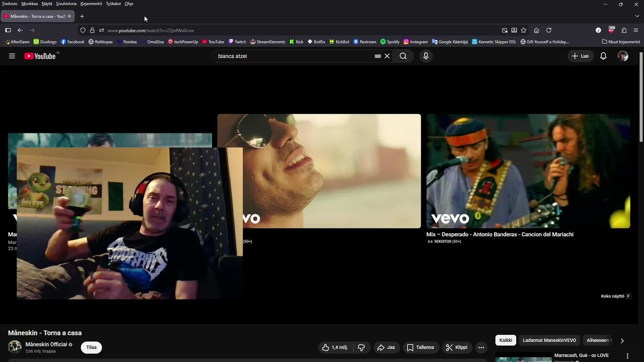Image resolution: width=644 pixels, height=362 pixels.
Task: Open the techPowerUp bookmark
Action: coord(183,42)
